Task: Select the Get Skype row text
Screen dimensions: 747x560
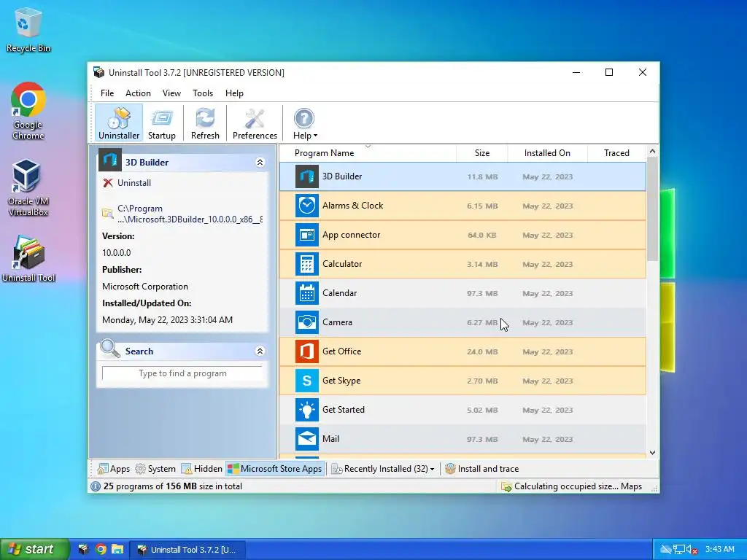Action: (341, 381)
